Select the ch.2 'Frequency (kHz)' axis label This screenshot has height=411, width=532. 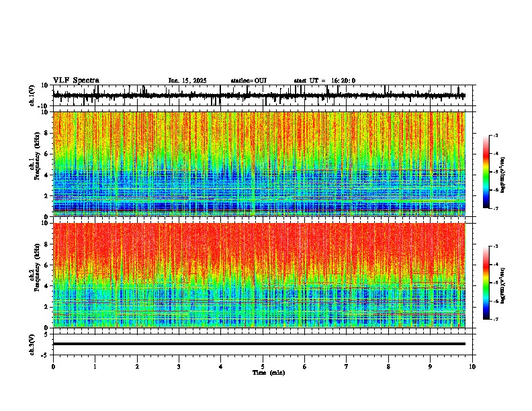[37, 267]
